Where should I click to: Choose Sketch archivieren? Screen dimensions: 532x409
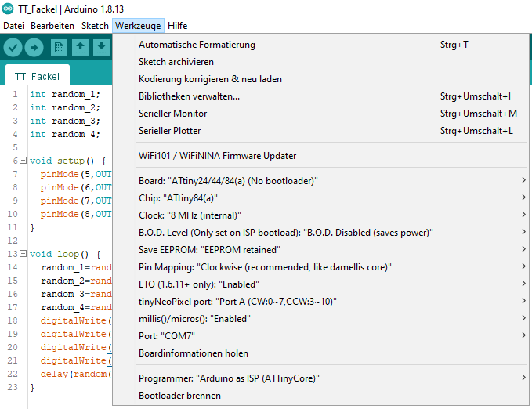tap(320, 62)
